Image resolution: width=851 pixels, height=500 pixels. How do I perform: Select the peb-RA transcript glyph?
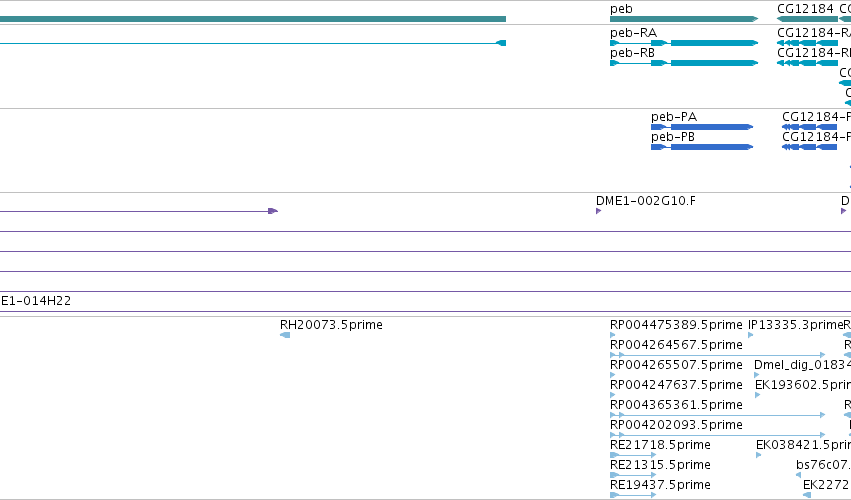point(684,43)
